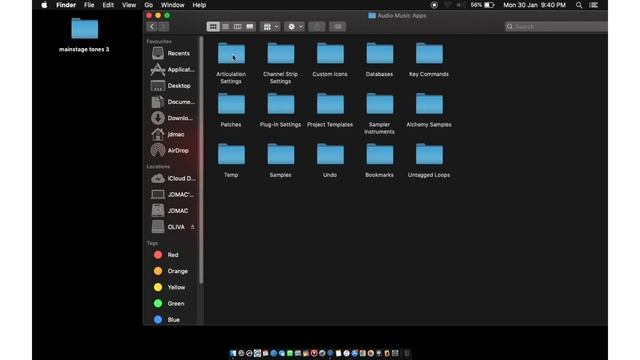Eject the OLIVA drive
Image resolution: width=640 pixels, height=360 pixels.
tap(192, 227)
